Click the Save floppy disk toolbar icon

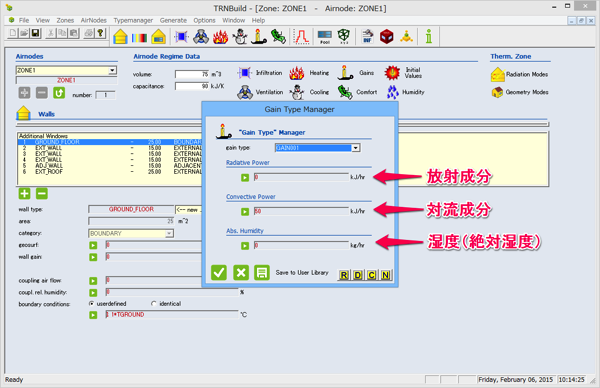tap(36, 33)
